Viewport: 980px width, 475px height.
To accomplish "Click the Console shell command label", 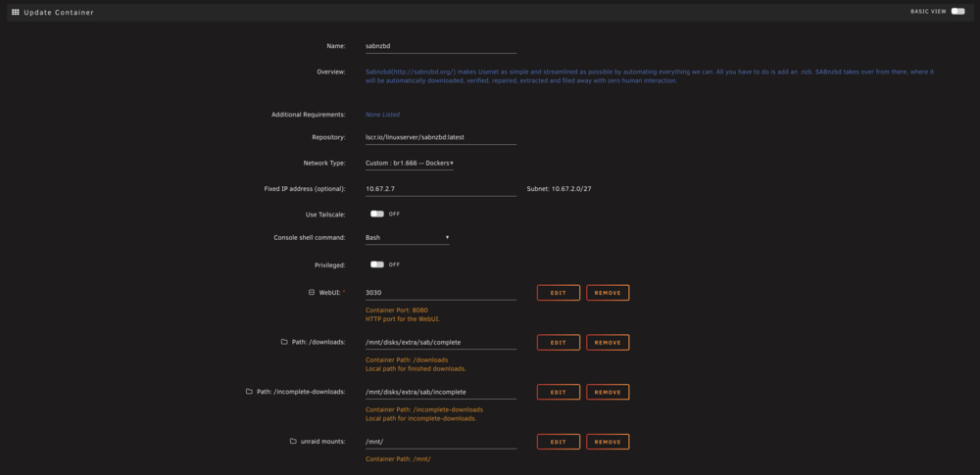I will (310, 237).
